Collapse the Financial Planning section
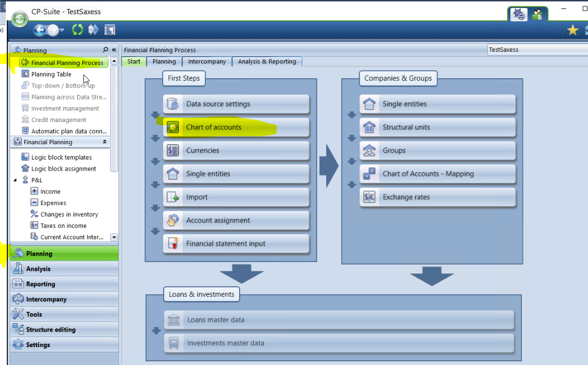588x365 pixels. click(105, 142)
